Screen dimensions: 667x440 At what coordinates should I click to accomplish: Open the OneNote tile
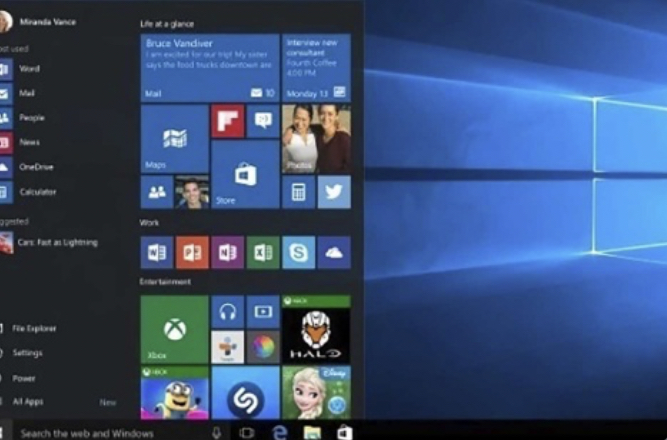(x=228, y=253)
